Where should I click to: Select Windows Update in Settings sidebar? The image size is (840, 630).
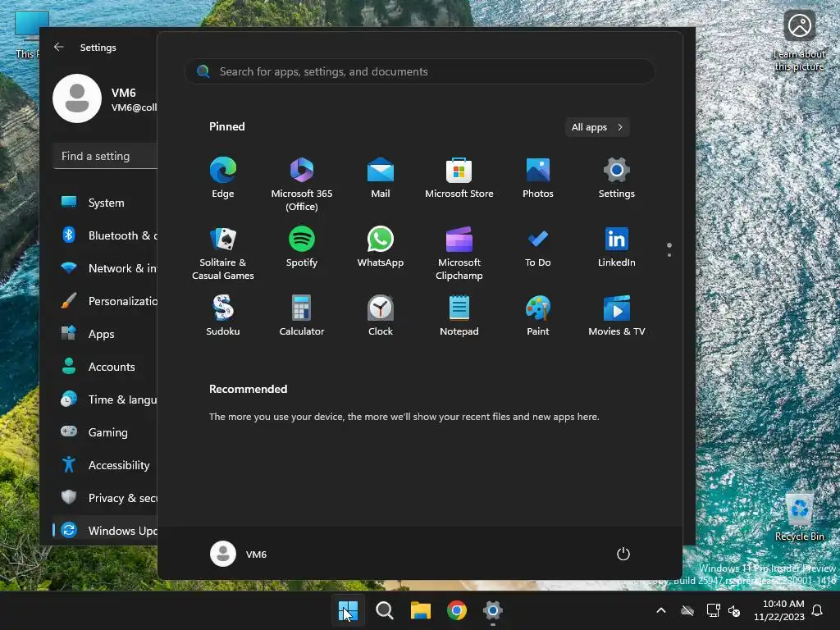click(106, 531)
